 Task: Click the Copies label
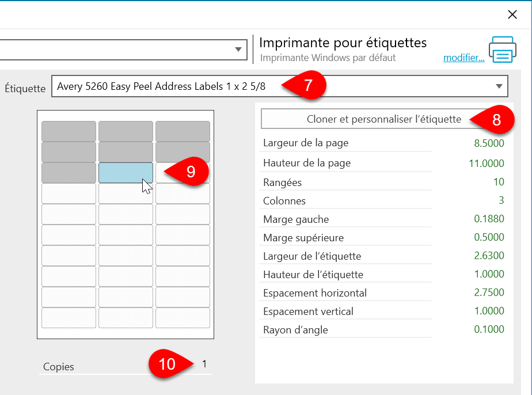[58, 367]
